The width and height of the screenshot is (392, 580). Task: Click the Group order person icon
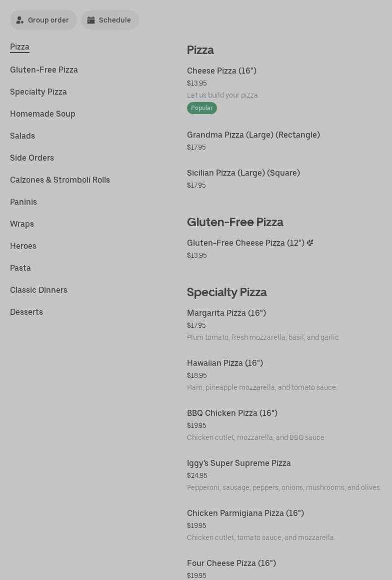(x=20, y=20)
